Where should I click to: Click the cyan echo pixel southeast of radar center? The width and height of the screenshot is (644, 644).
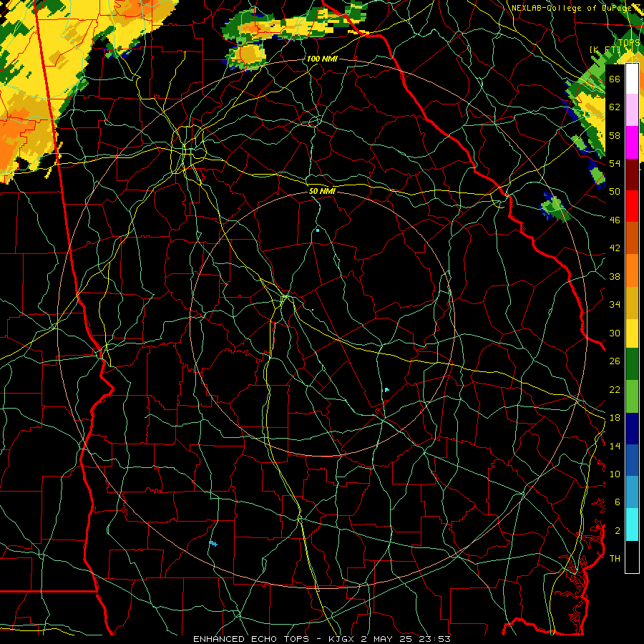click(386, 390)
